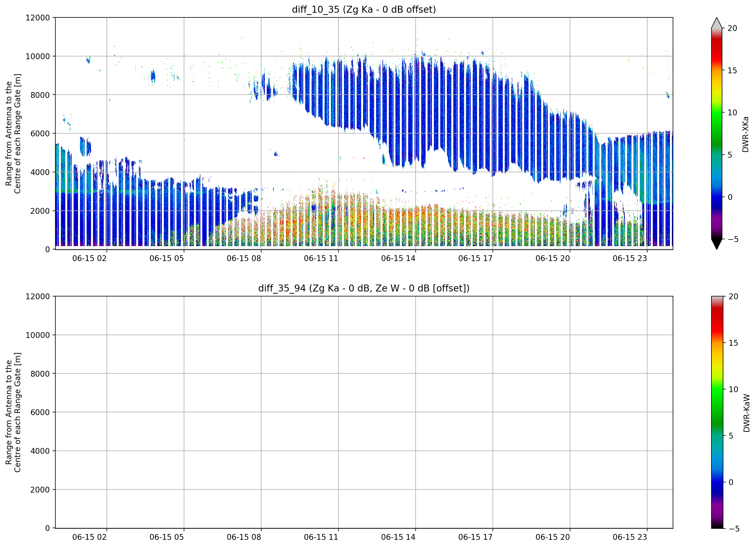
Task: Click inside the empty diff_35_94 plot area
Action: click(x=364, y=412)
